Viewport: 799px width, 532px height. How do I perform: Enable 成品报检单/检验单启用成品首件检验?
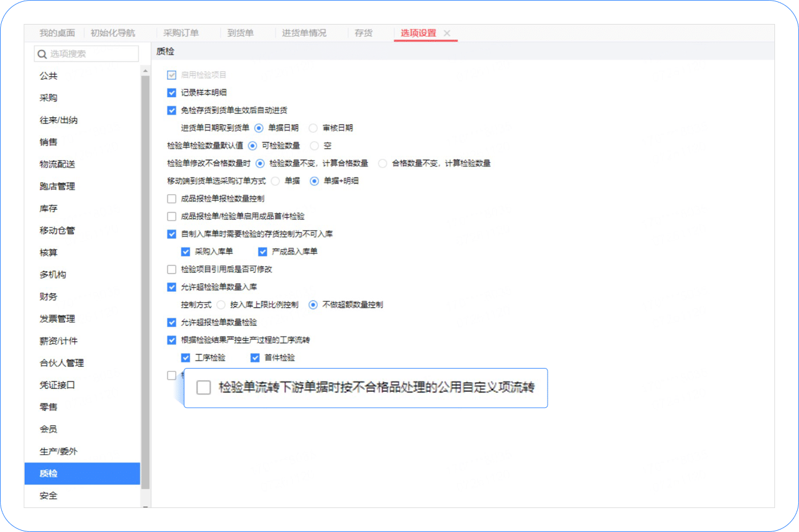pyautogui.click(x=171, y=216)
